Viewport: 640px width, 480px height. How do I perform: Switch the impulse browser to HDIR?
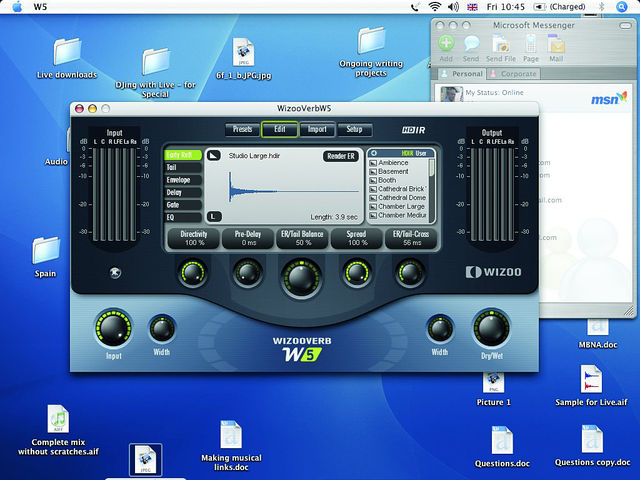(407, 153)
